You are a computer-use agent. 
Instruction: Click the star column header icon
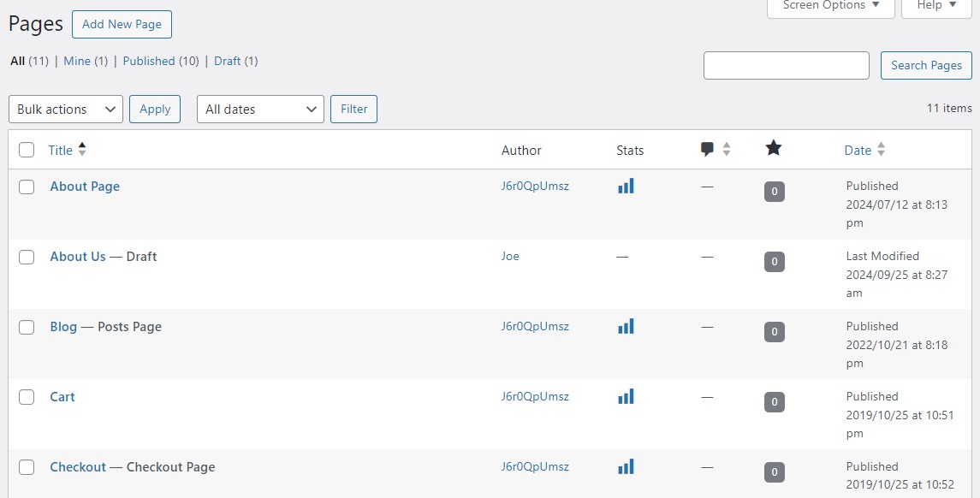click(x=774, y=148)
